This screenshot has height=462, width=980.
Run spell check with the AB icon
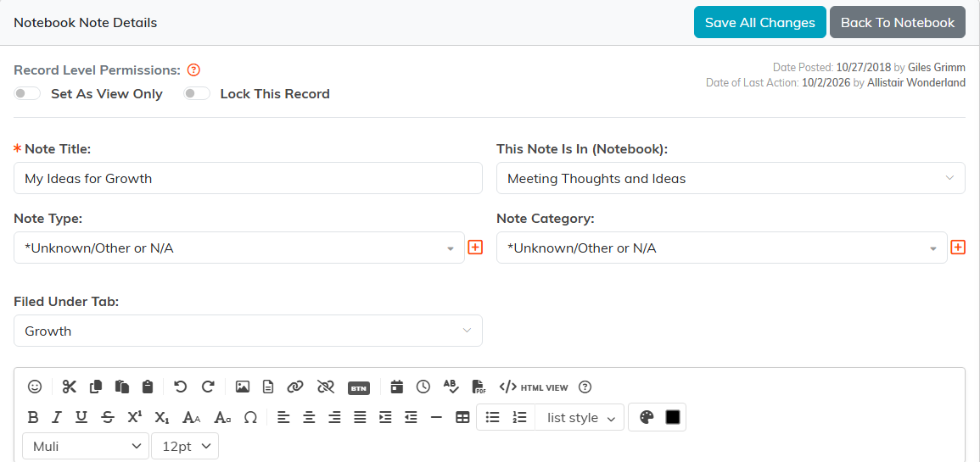451,387
